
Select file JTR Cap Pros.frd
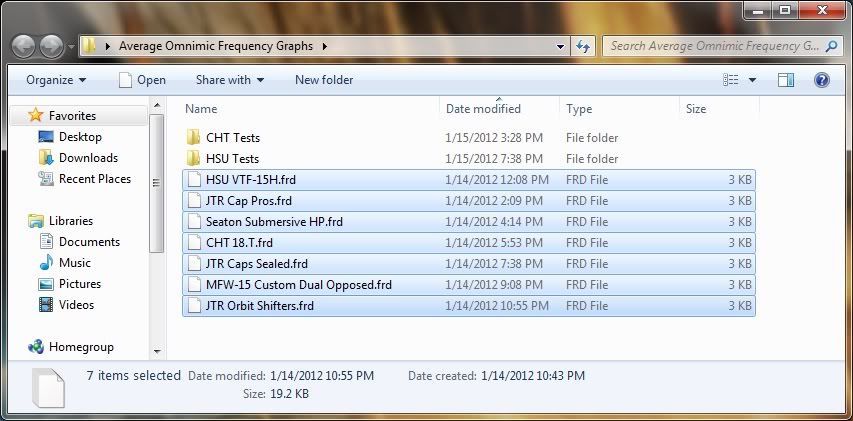(x=468, y=201)
